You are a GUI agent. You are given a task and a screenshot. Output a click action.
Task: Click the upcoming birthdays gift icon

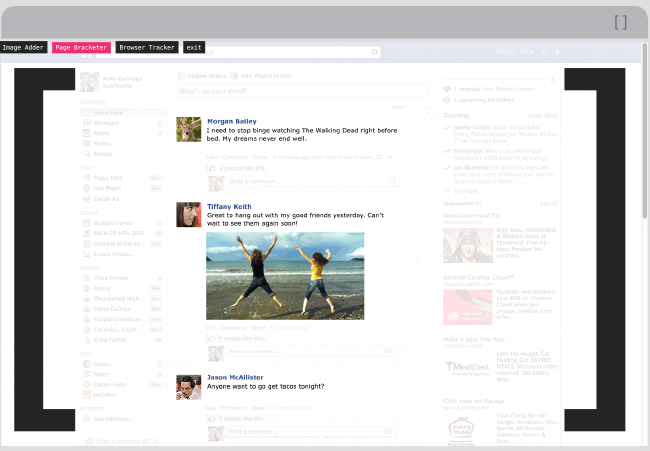(x=447, y=101)
